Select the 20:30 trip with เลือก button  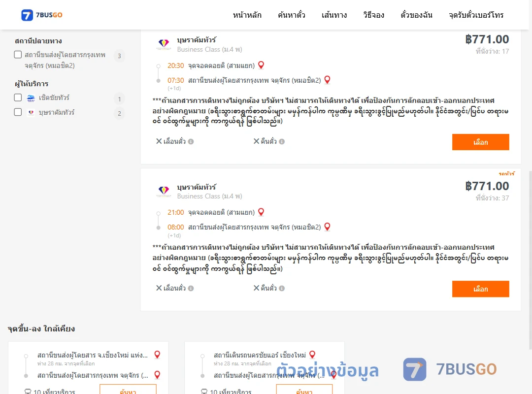480,142
